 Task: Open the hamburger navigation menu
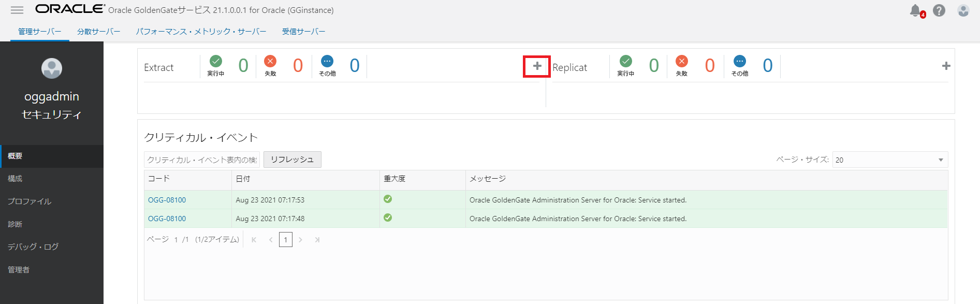coord(17,10)
